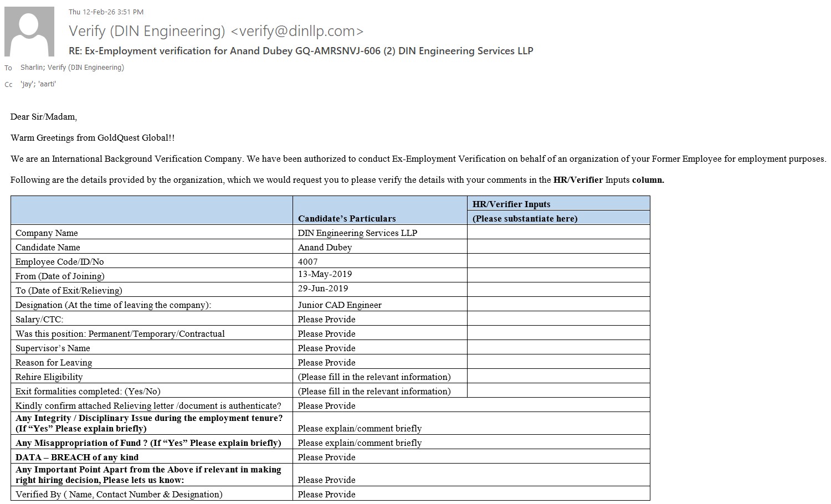The image size is (831, 504).
Task: Click '(Please substantiate here)' header text
Action: click(525, 218)
